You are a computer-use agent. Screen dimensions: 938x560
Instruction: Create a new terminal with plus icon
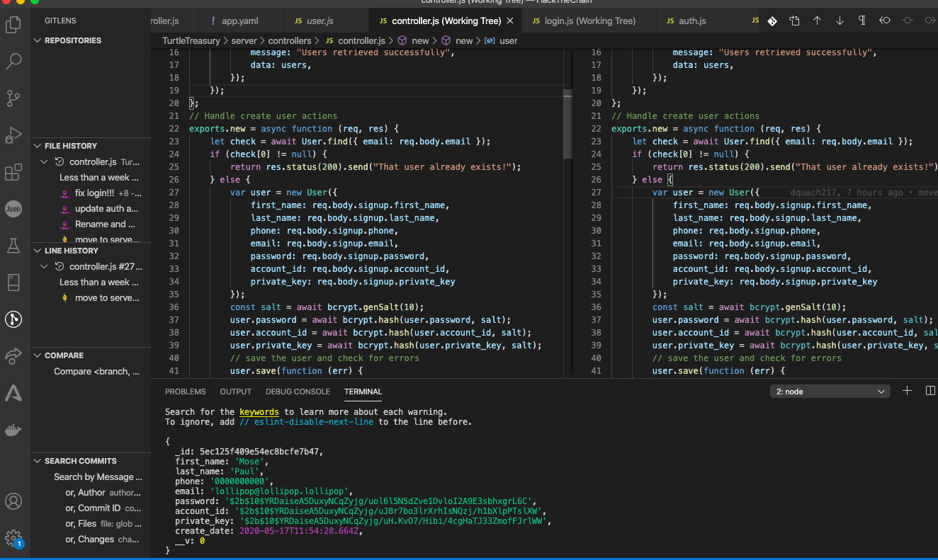[907, 391]
